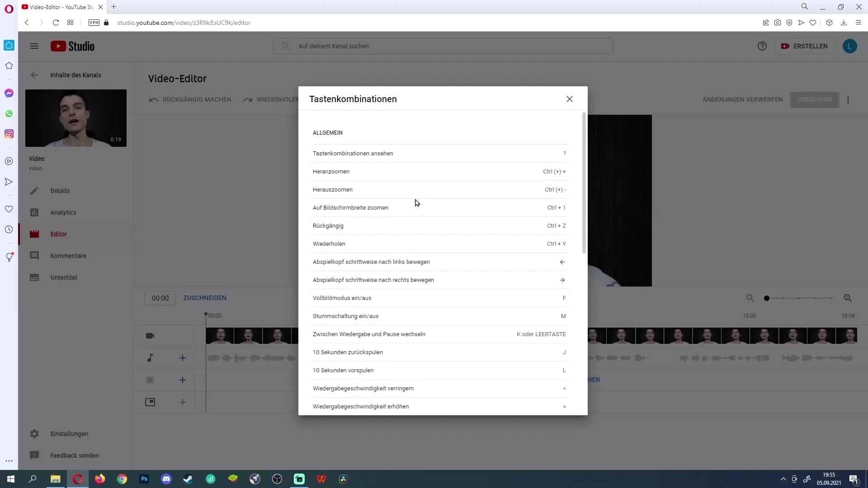Screen dimensions: 868x488
Task: Click the ERSTELLEN button
Action: pyautogui.click(x=804, y=46)
